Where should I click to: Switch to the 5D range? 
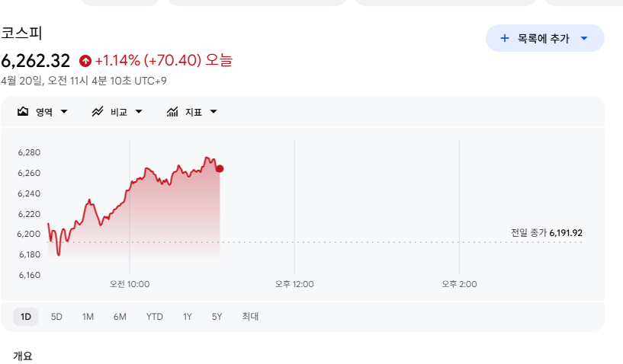(56, 317)
